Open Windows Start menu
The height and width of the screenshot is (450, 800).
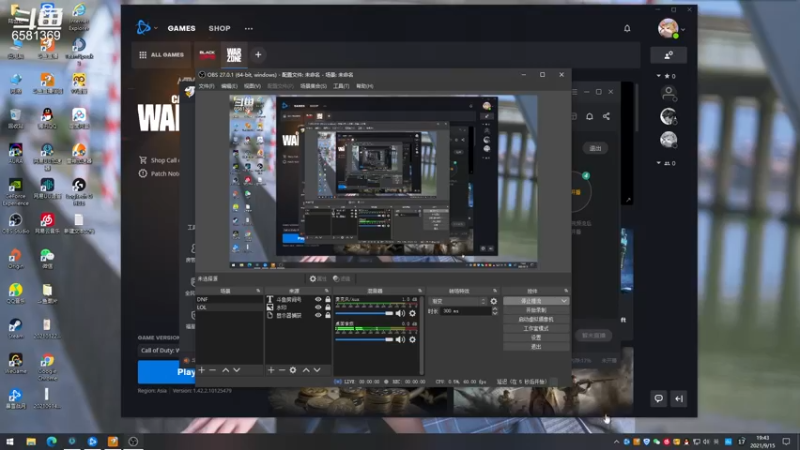pyautogui.click(x=10, y=441)
